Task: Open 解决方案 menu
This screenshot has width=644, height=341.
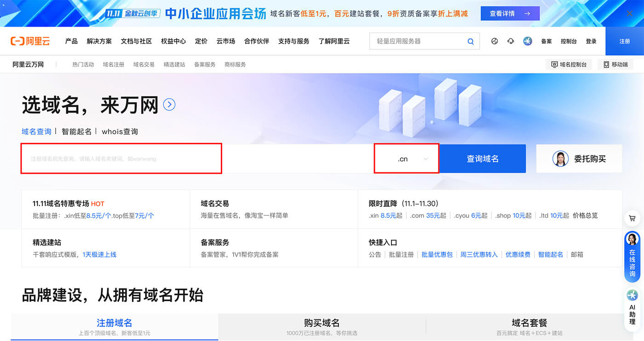Action: pyautogui.click(x=99, y=41)
